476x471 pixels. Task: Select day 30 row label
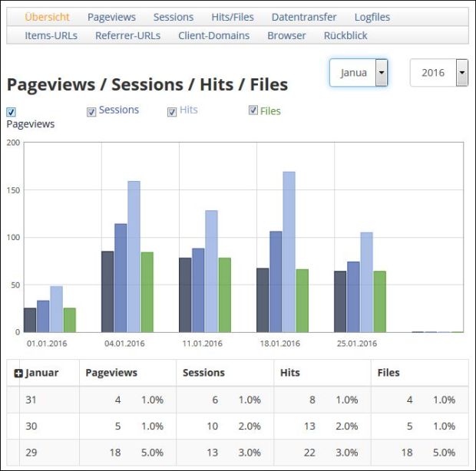(31, 426)
